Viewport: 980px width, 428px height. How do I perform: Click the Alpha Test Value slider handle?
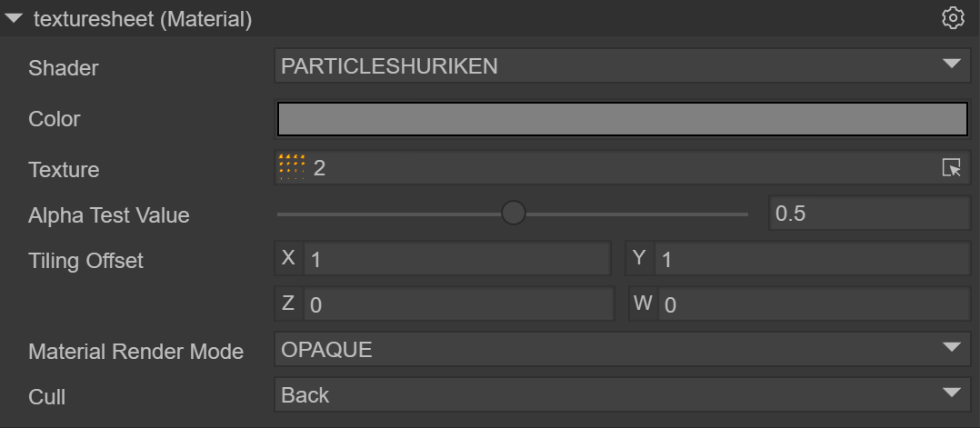(x=514, y=214)
